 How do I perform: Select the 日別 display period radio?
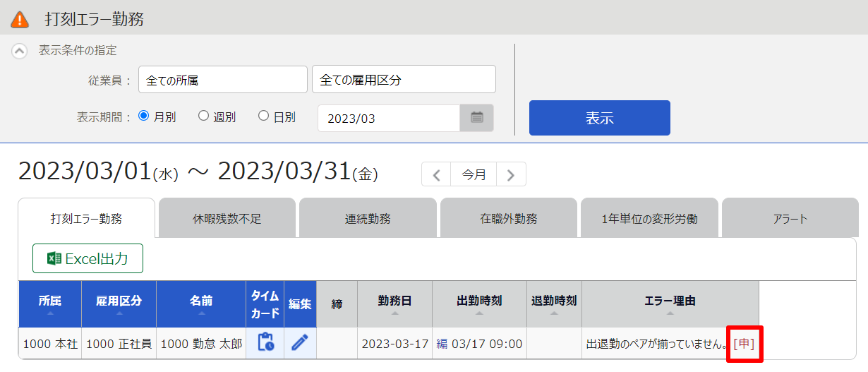click(x=264, y=116)
